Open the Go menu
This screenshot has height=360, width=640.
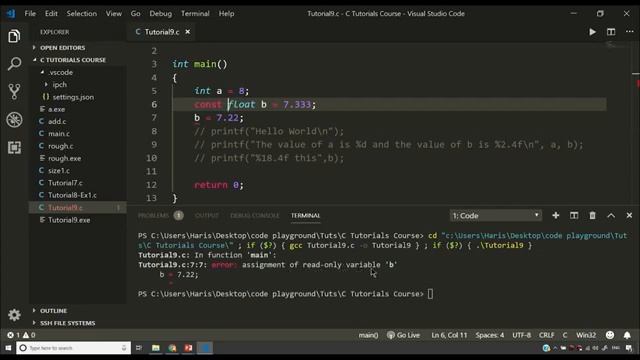tap(136, 13)
